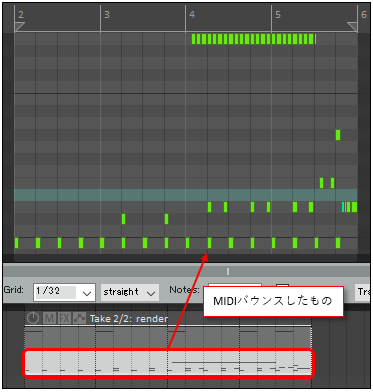The width and height of the screenshot is (373, 392).
Task: Open the straight grid type dropdown
Action: [130, 292]
